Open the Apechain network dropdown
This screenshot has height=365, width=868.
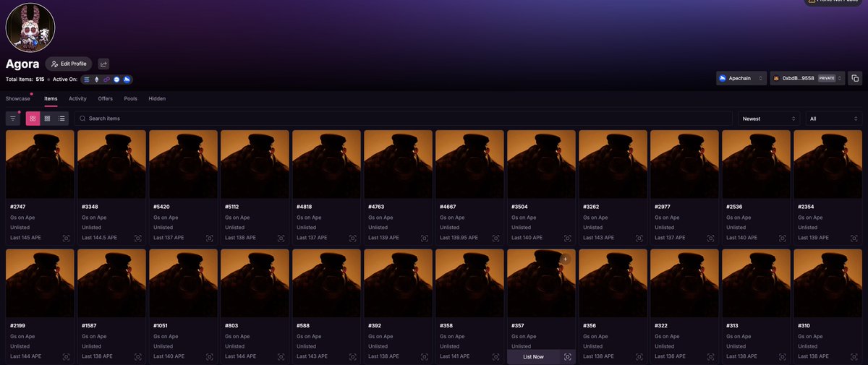pos(741,78)
